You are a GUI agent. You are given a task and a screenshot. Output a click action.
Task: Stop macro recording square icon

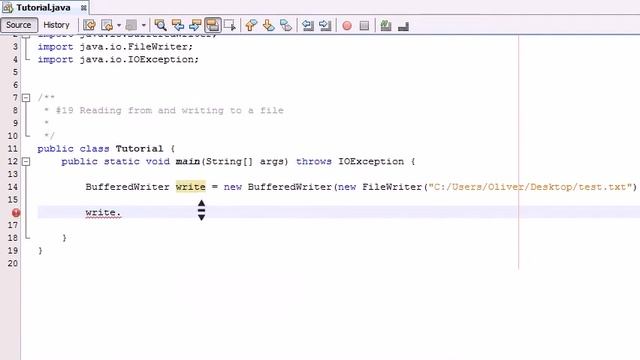pyautogui.click(x=364, y=26)
